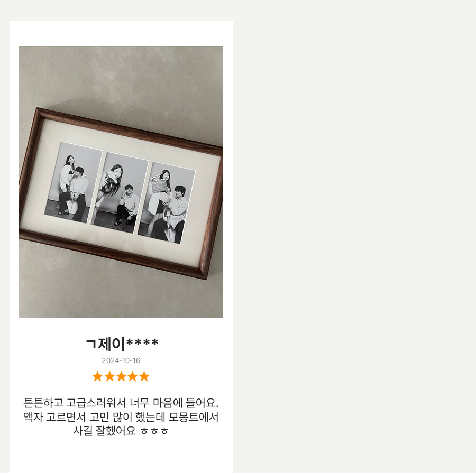
Task: Click the left photo inside the frame
Action: pyautogui.click(x=73, y=182)
